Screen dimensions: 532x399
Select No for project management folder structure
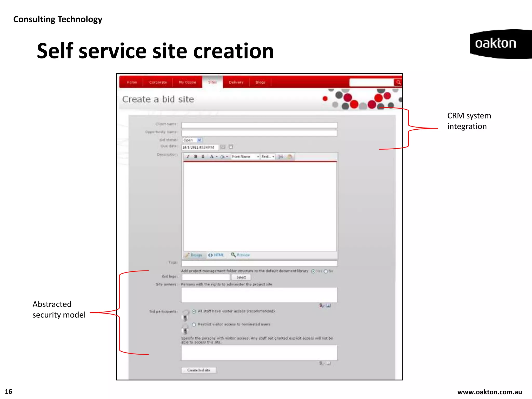click(x=325, y=271)
